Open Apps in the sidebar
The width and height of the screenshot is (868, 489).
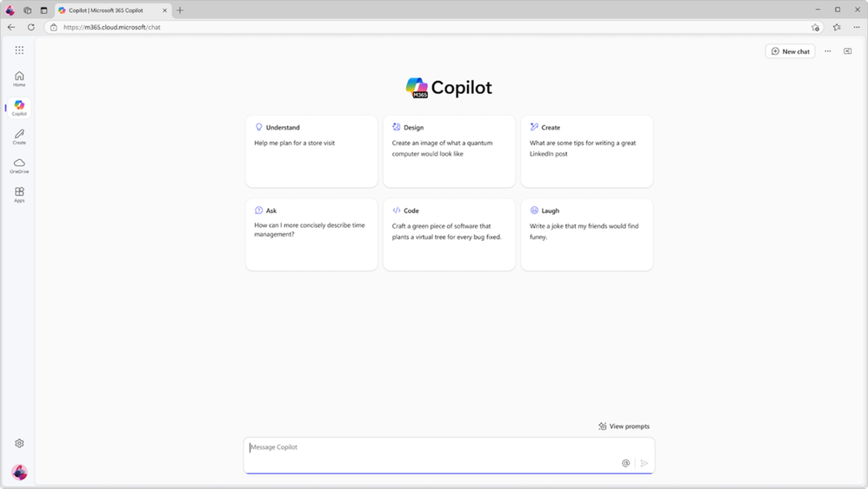pyautogui.click(x=19, y=194)
